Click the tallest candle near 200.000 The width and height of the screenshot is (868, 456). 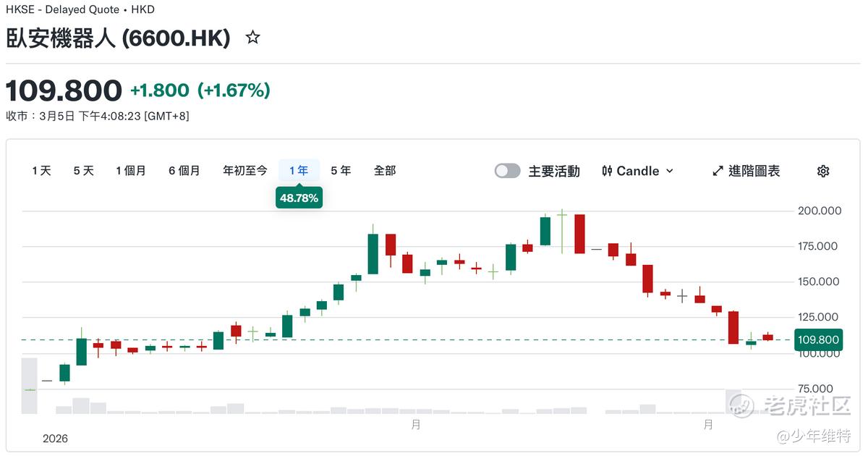click(x=579, y=234)
